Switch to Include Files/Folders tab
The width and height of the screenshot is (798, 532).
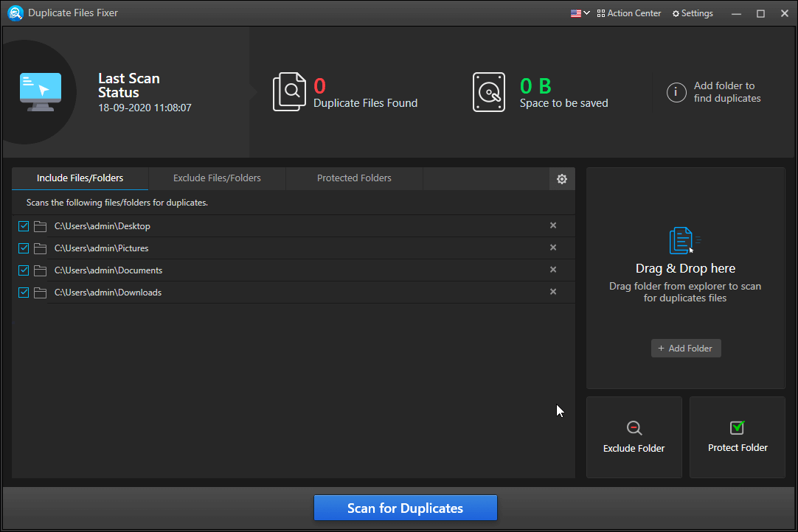80,178
